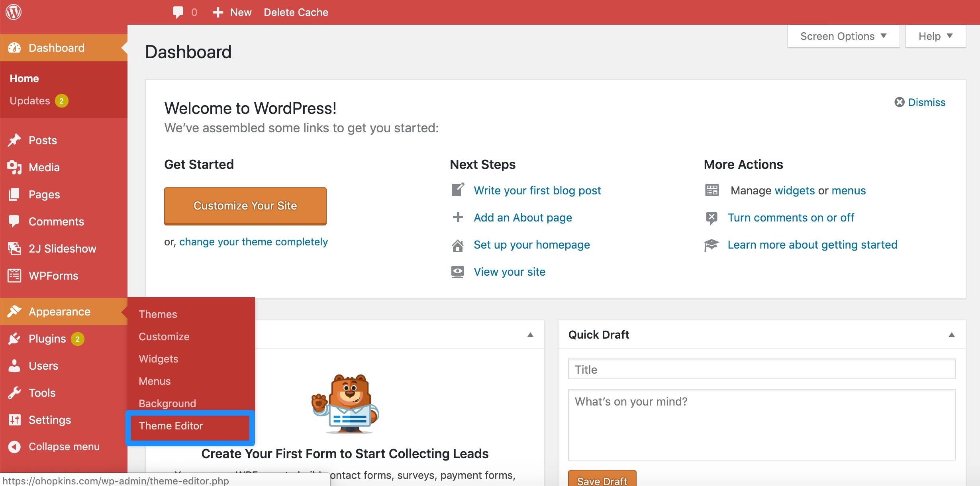Click the house icon beside Set up your homepage
This screenshot has height=486, width=980.
click(x=458, y=245)
